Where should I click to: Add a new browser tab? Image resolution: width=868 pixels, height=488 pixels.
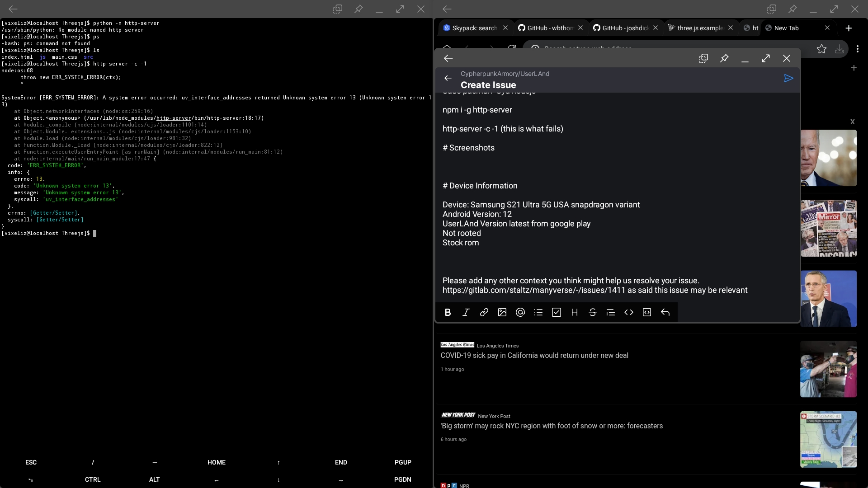[849, 28]
